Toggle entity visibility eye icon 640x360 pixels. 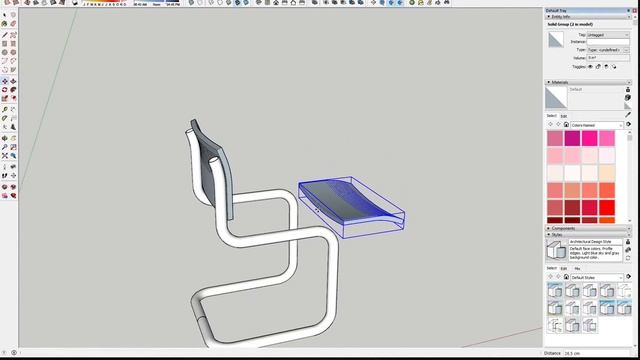click(x=590, y=67)
